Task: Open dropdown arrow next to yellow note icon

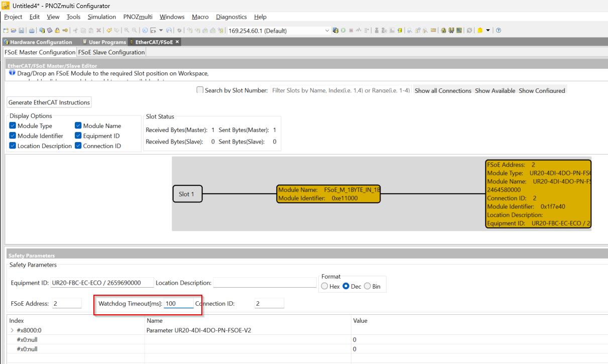Action: [488, 31]
